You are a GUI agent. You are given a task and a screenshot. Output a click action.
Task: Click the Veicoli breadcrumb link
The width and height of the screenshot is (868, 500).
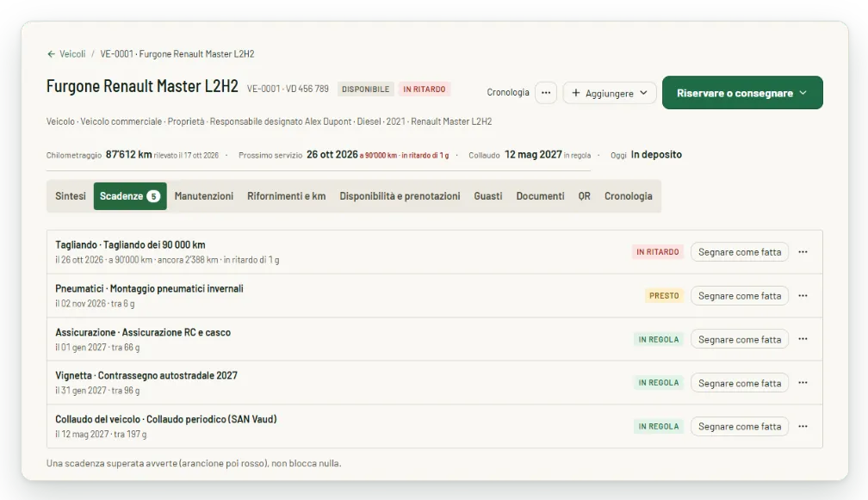coord(72,54)
